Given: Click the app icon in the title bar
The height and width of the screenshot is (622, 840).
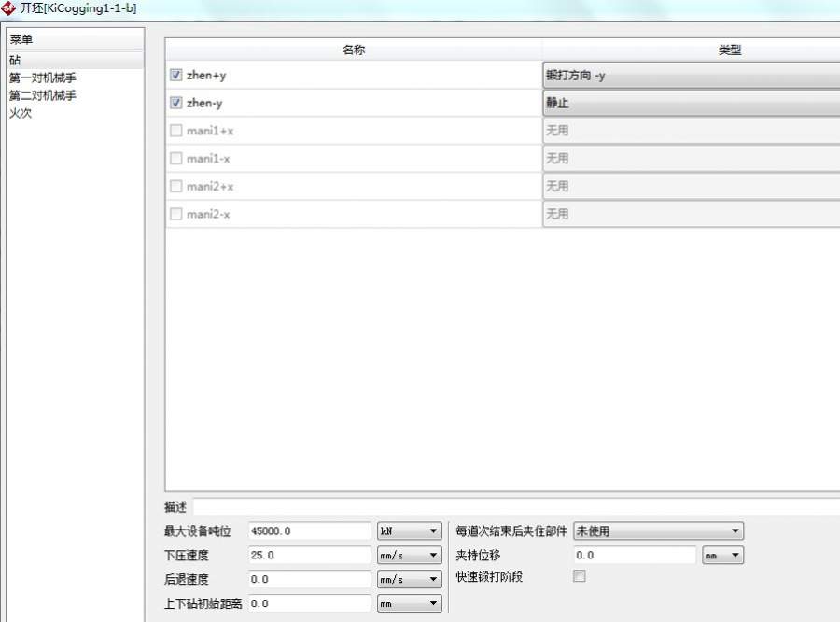Looking at the screenshot, I should pos(8,8).
